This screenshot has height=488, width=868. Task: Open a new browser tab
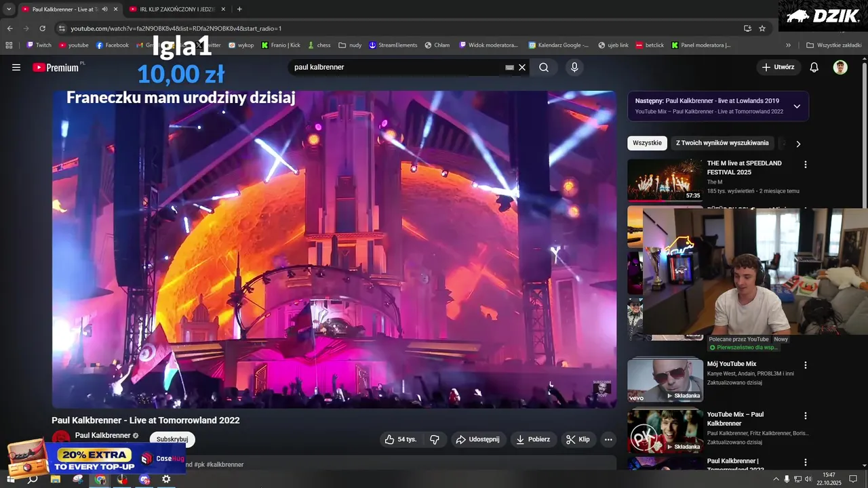click(239, 9)
